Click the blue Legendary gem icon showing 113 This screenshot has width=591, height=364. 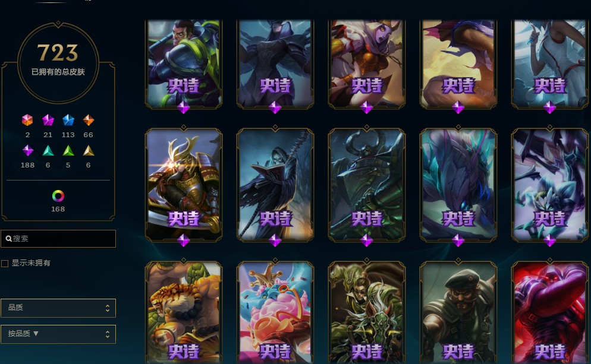coord(68,120)
